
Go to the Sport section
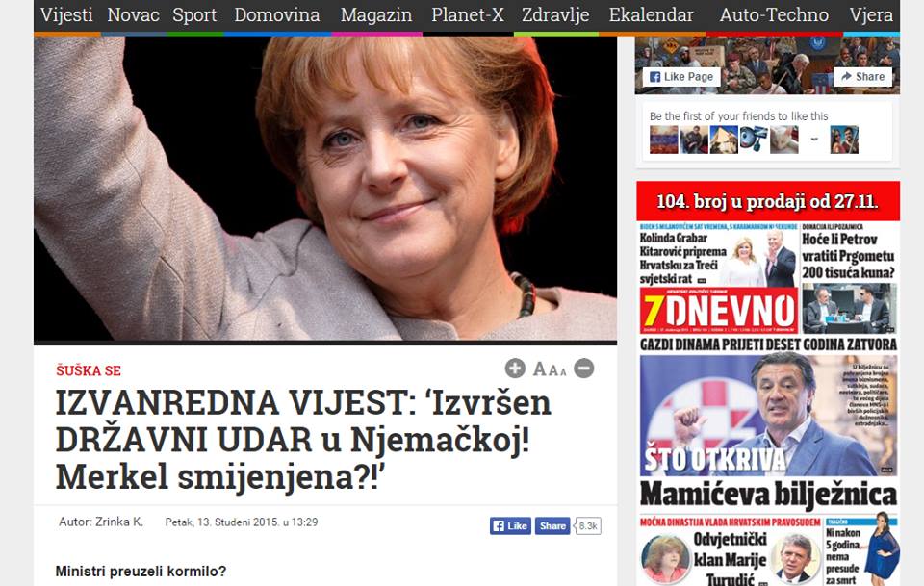(194, 14)
